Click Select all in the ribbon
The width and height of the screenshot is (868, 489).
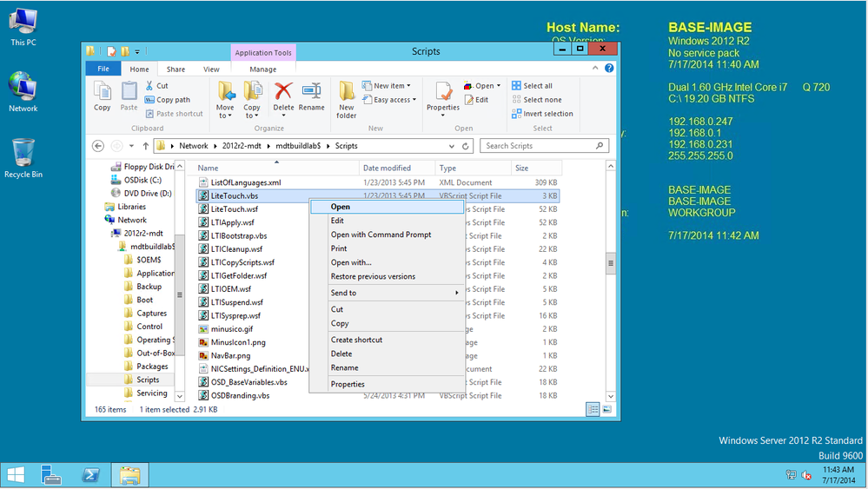(x=532, y=86)
